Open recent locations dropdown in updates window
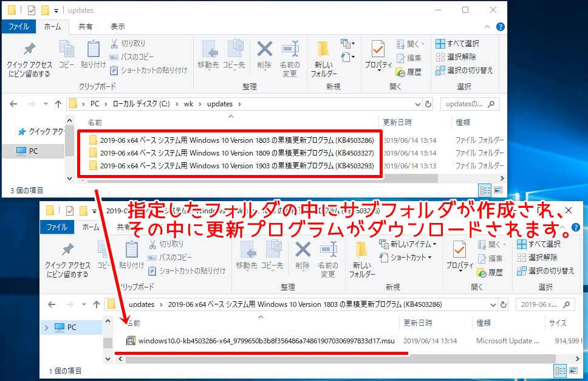The image size is (588, 381). tap(46, 104)
